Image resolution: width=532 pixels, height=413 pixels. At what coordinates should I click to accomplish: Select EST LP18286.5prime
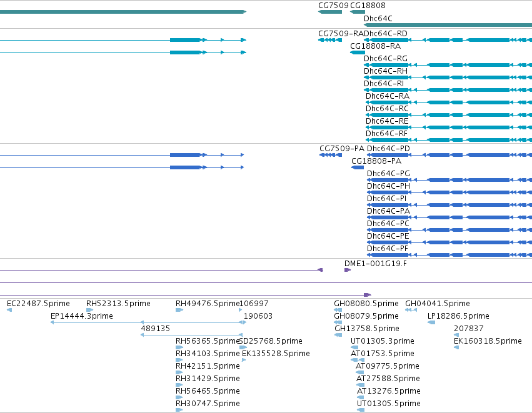(458, 316)
